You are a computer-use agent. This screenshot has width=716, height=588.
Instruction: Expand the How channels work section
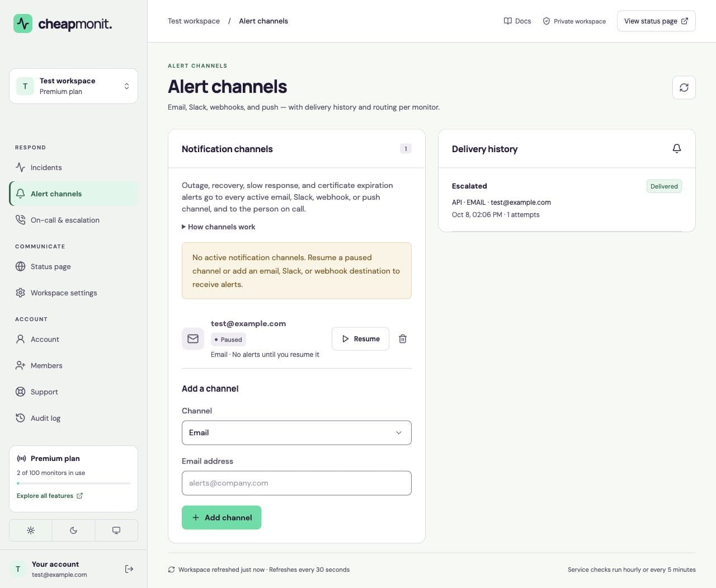pos(219,227)
